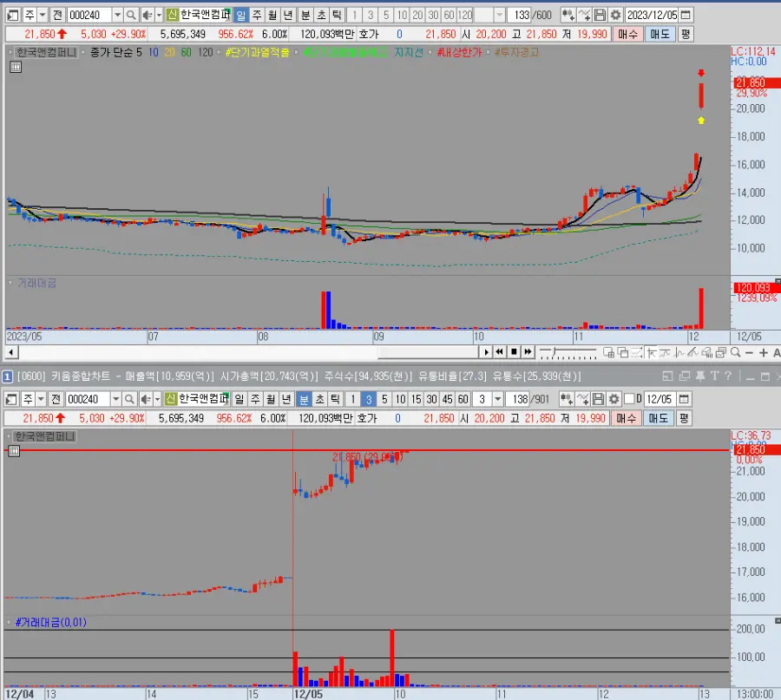
Task: Click fast-forward button under top chart
Action: (528, 352)
